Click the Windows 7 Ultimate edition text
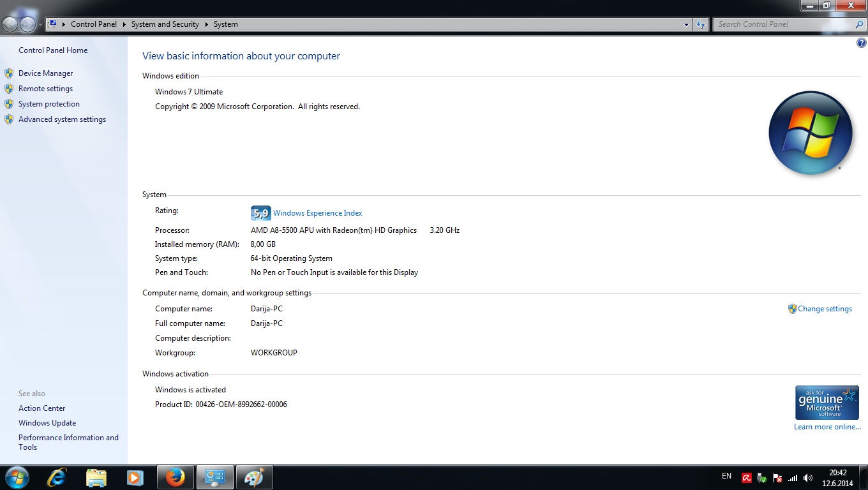 pyautogui.click(x=189, y=92)
